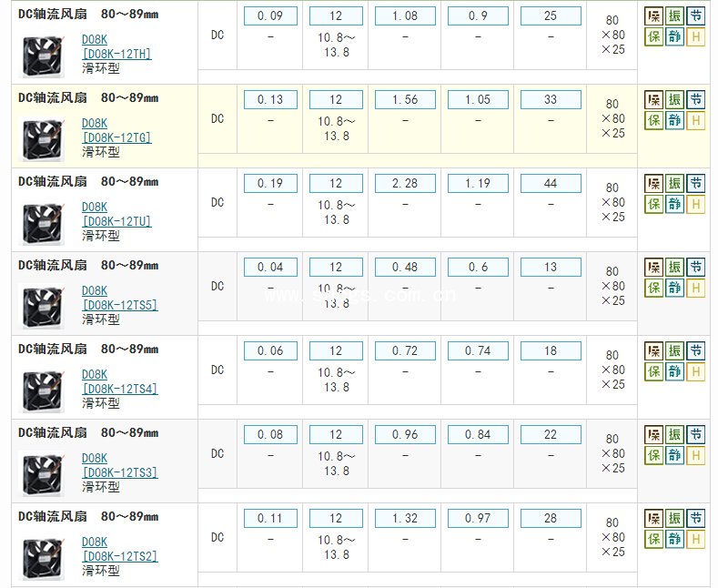718x588 pixels.
Task: Click 静 icon in D08K-12TU row
Action: 674,204
